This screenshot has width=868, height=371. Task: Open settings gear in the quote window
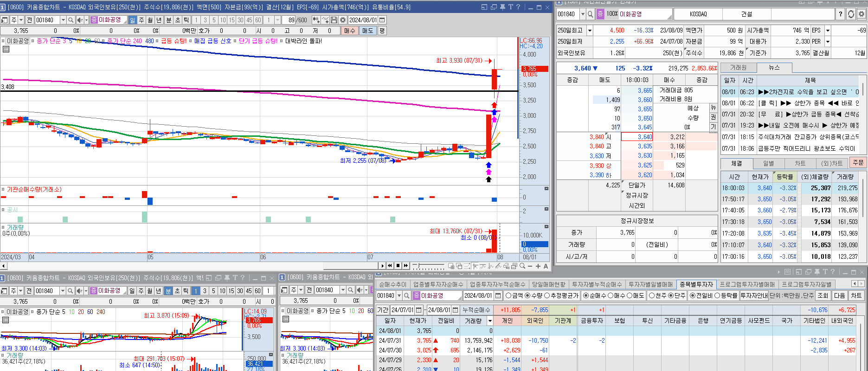(862, 14)
